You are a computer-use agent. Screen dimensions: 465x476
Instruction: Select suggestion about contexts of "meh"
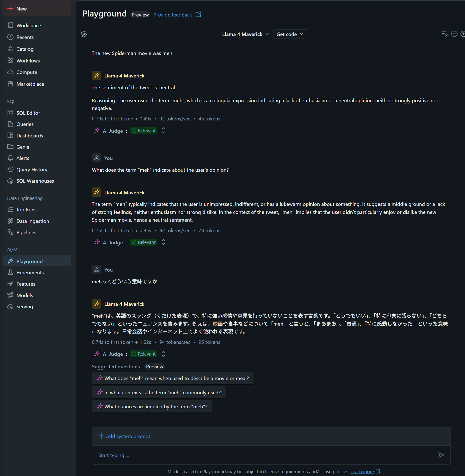coord(159,392)
